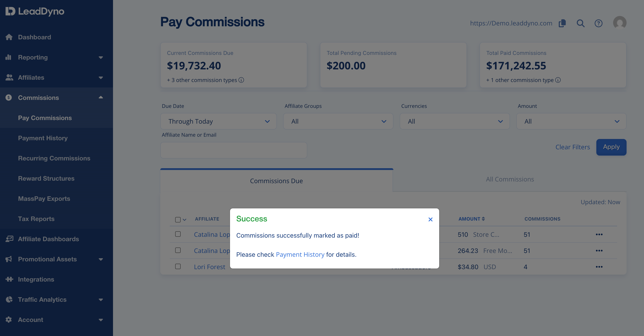Click the $171,242.55 paid commissions amount

click(x=516, y=66)
